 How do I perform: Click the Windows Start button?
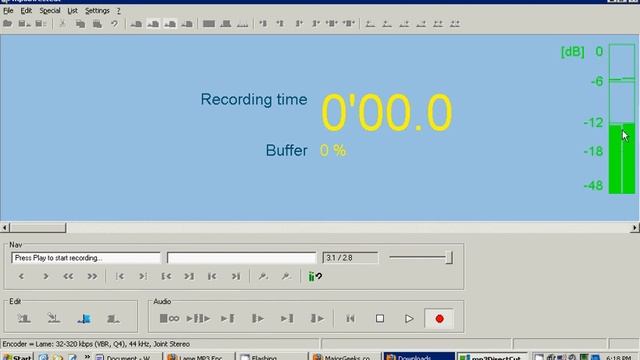(17, 357)
